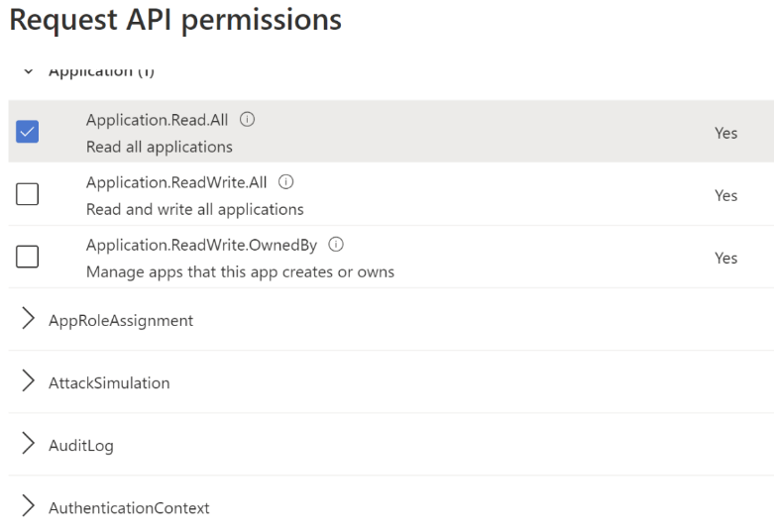The height and width of the screenshot is (532, 774).
Task: Click the Application.ReadWrite.All permission name
Action: pos(176,182)
